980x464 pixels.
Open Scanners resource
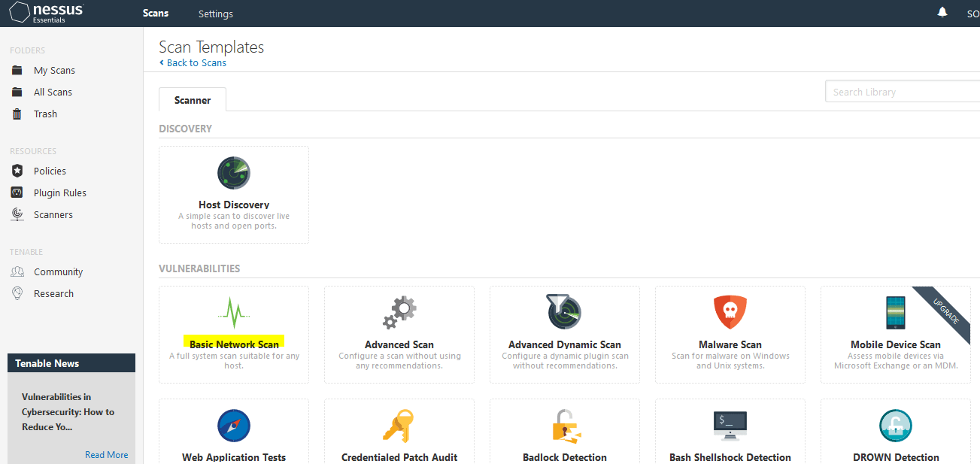53,214
